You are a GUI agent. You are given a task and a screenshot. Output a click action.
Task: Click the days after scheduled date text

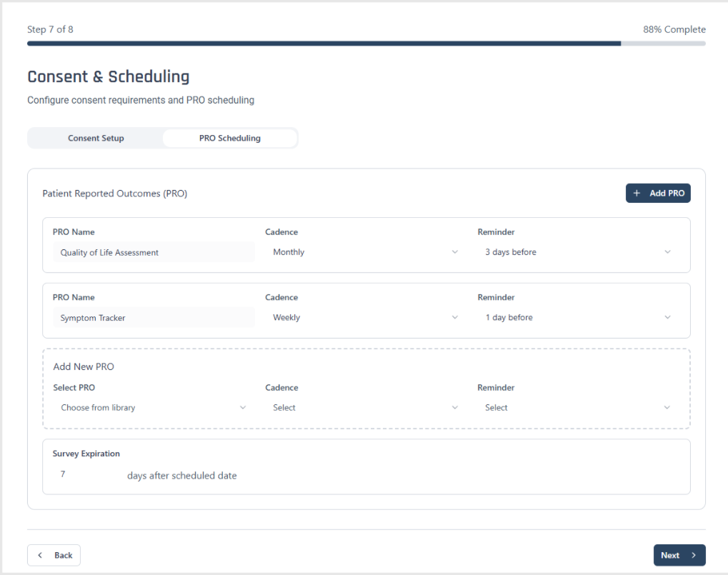[182, 476]
